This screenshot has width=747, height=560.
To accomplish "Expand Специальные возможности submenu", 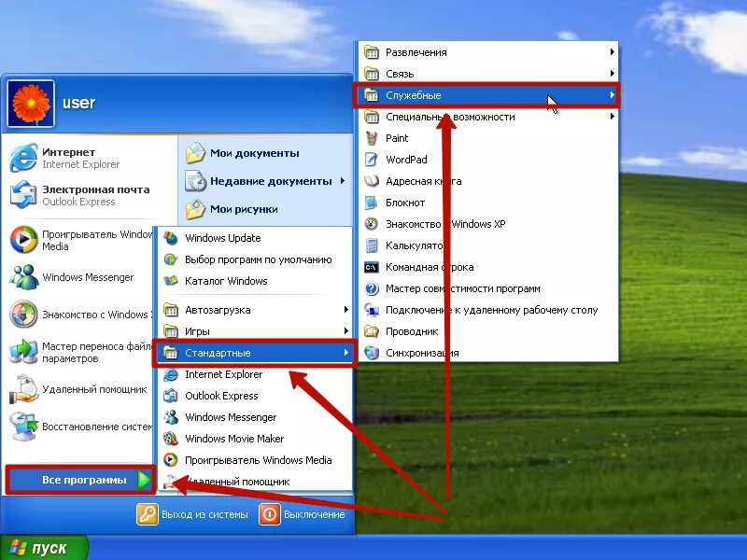I will (488, 117).
